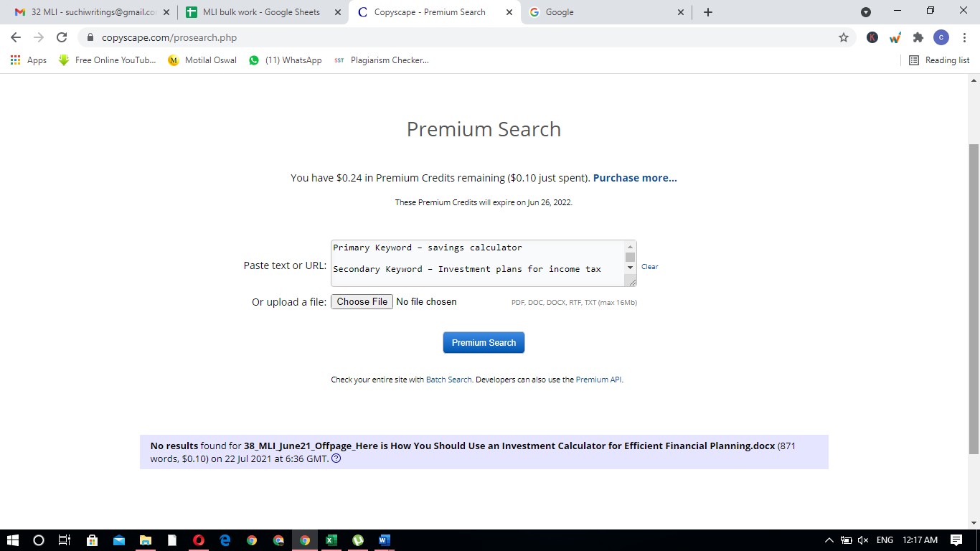
Task: Open the WhatsApp bookmark
Action: click(285, 60)
